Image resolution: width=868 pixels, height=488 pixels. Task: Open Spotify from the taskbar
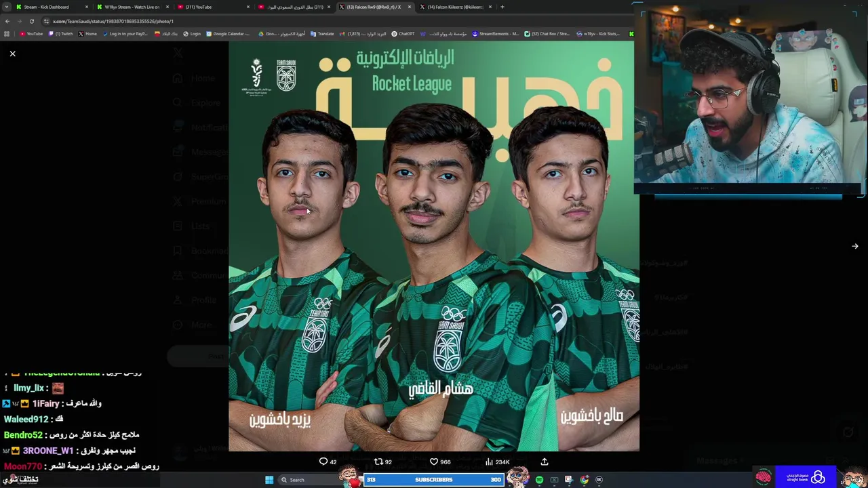[539, 480]
